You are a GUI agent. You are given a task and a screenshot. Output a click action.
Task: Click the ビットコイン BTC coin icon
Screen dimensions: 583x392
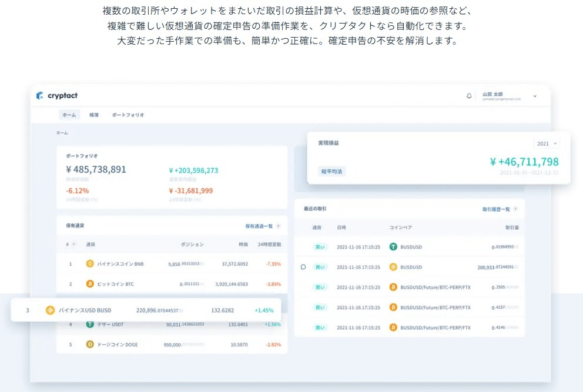pyautogui.click(x=90, y=284)
